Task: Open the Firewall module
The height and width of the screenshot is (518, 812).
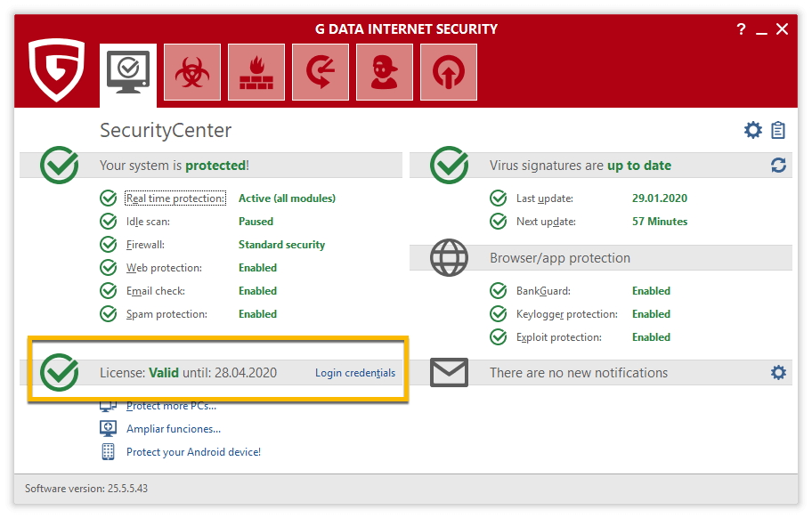Action: 256,71
